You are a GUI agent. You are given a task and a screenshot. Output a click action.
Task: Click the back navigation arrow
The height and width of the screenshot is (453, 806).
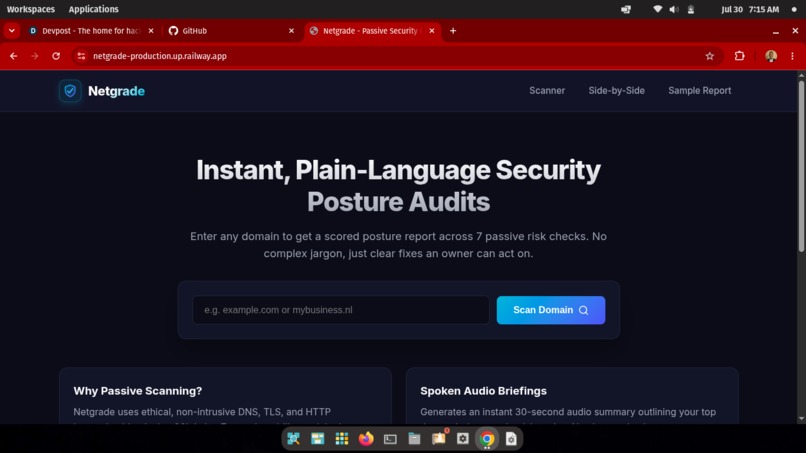pos(14,56)
